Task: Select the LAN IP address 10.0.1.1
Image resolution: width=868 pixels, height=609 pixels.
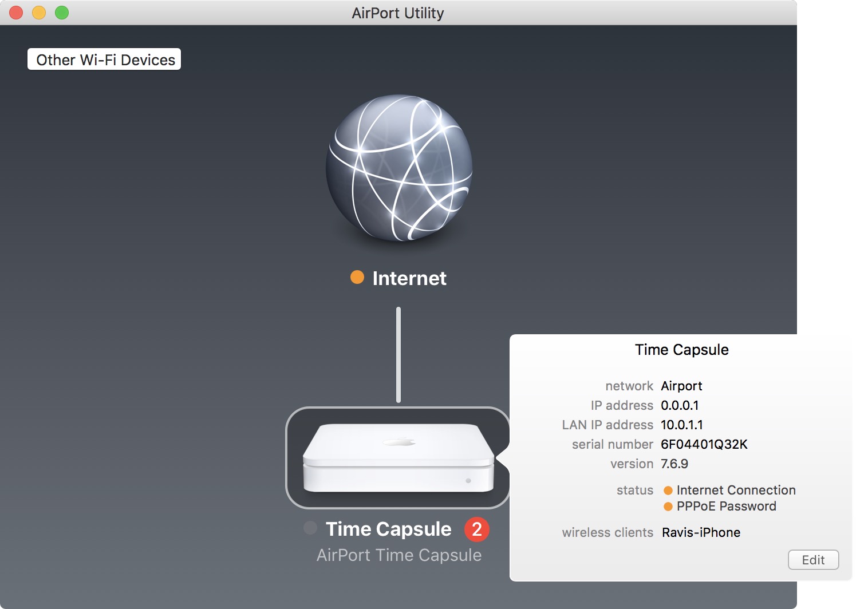Action: click(682, 425)
